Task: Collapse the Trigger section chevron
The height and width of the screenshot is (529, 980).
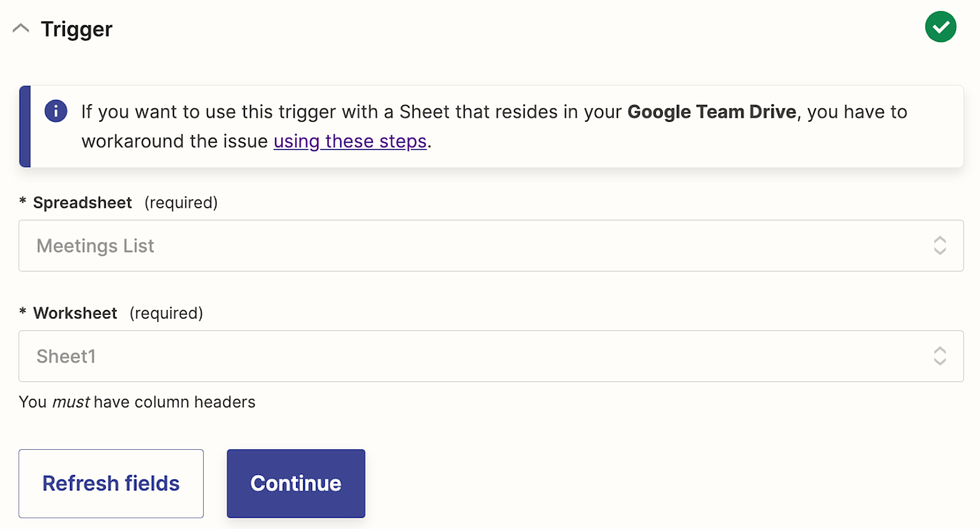Action: [x=21, y=29]
